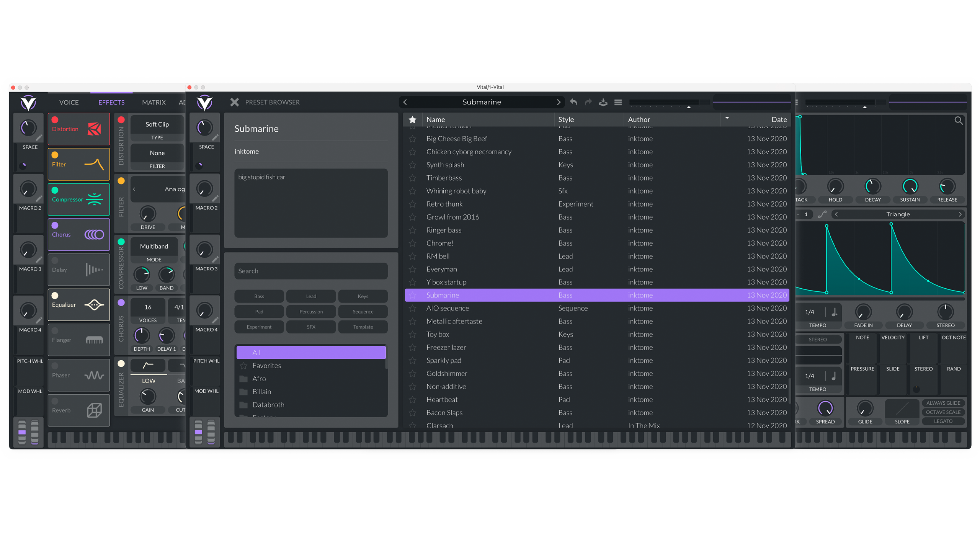Image resolution: width=980 pixels, height=536 pixels.
Task: Toggle the Delay effect on
Action: 55,260
